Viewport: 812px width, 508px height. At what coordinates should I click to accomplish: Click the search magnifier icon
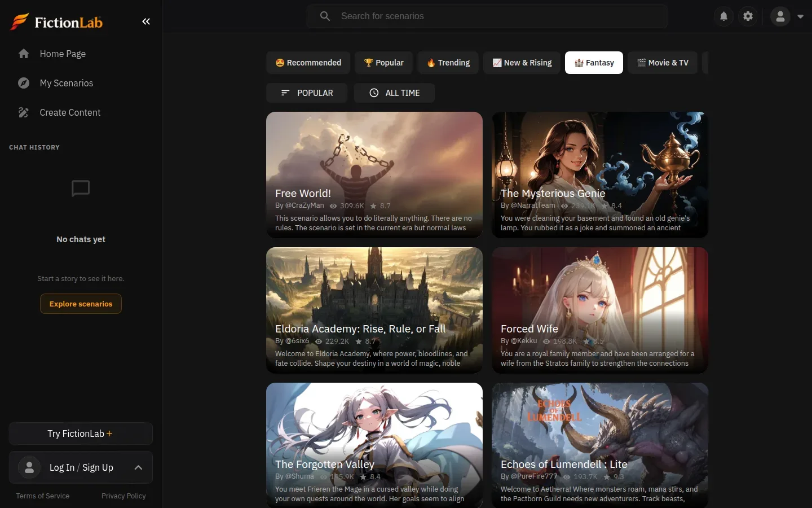pos(325,16)
